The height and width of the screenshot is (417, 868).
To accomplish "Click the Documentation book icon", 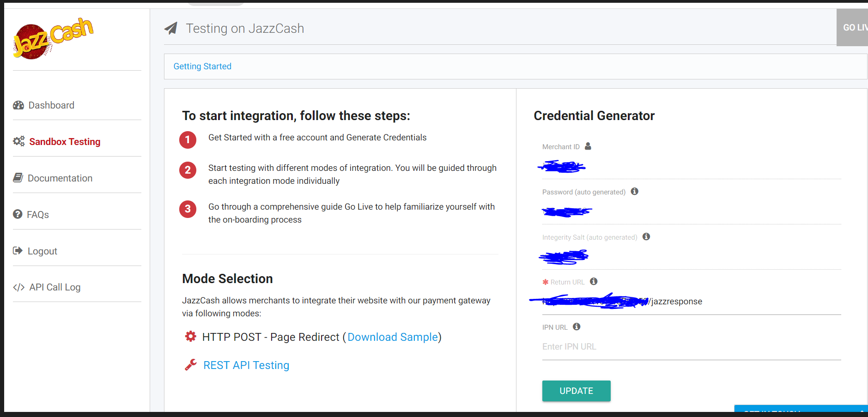I will pos(18,178).
